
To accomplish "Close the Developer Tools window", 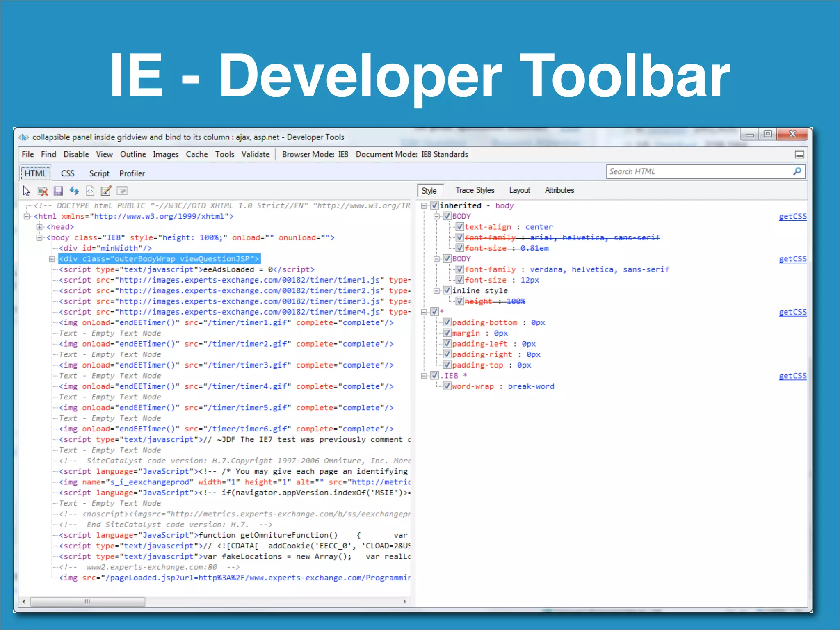I will click(792, 134).
